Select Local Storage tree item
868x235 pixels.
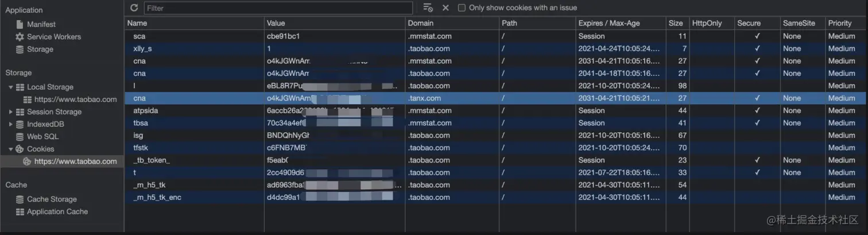(50, 87)
